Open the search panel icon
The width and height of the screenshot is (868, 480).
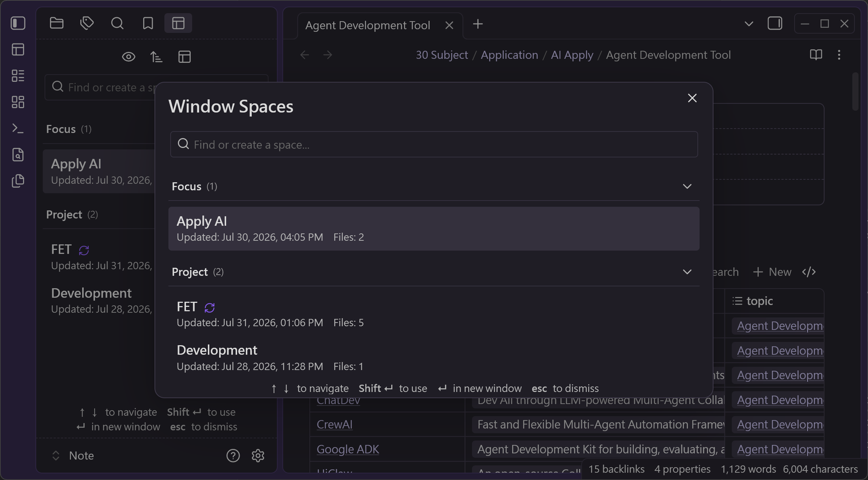click(117, 23)
